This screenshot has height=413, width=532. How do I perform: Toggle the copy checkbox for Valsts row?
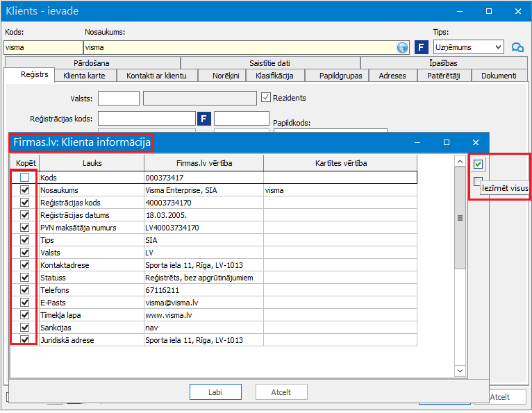coord(25,253)
